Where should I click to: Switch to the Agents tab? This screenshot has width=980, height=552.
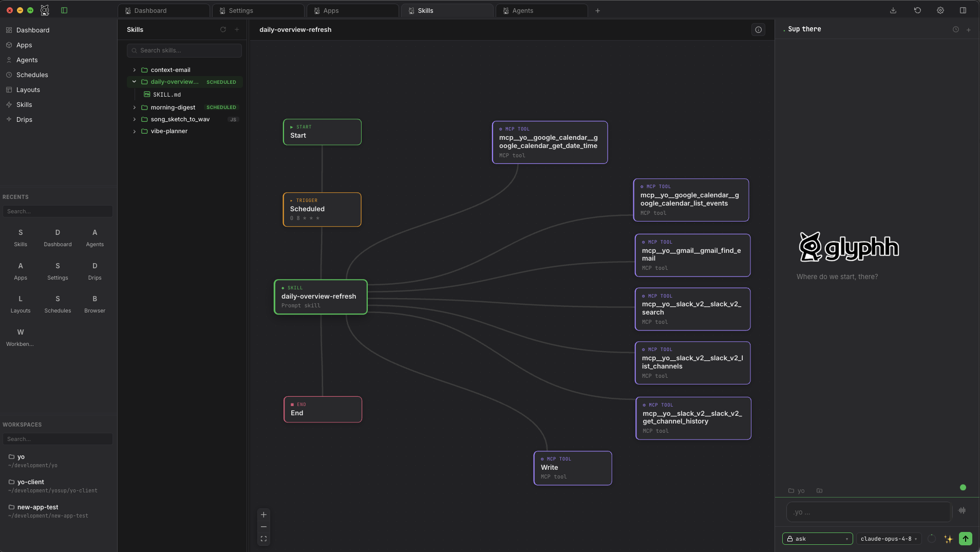click(x=542, y=11)
